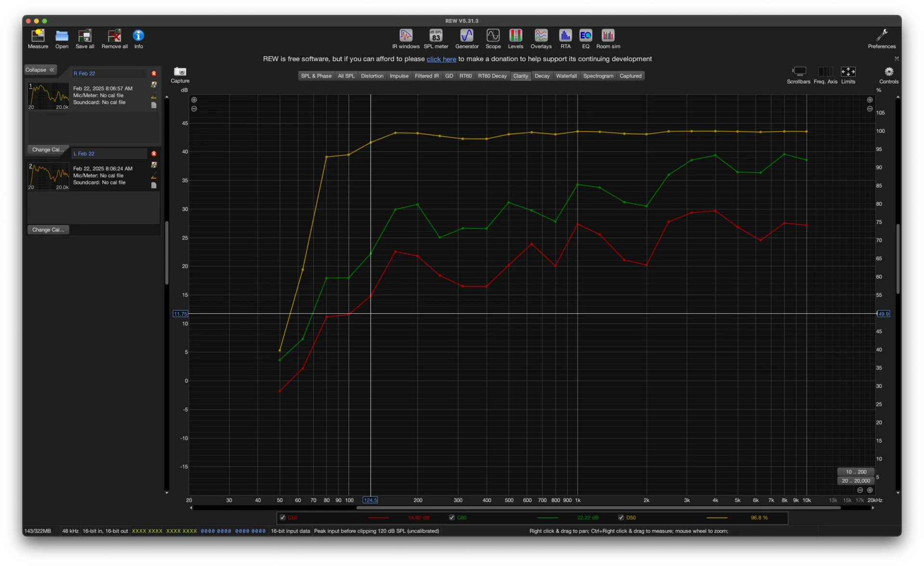
Task: Switch to the Waterfall tab
Action: (566, 76)
